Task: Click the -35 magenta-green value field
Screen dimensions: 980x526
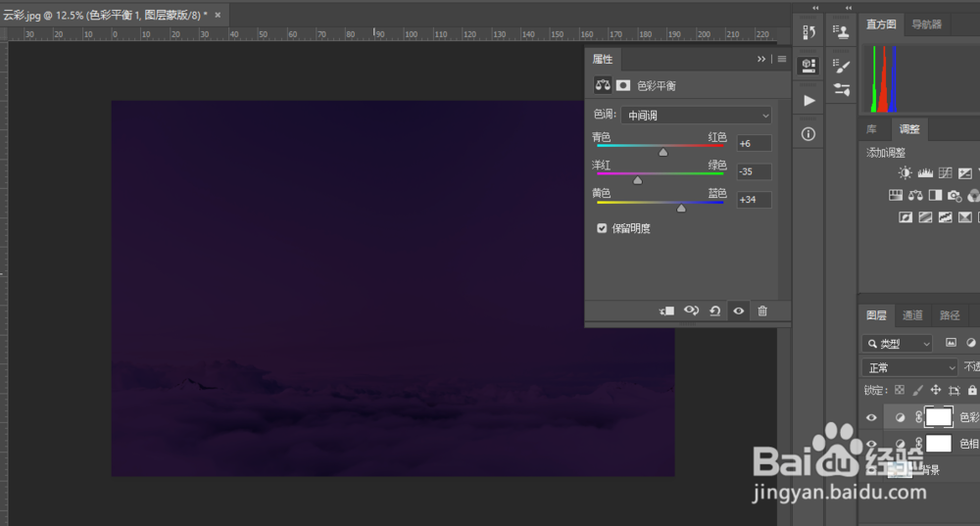Action: pos(754,171)
